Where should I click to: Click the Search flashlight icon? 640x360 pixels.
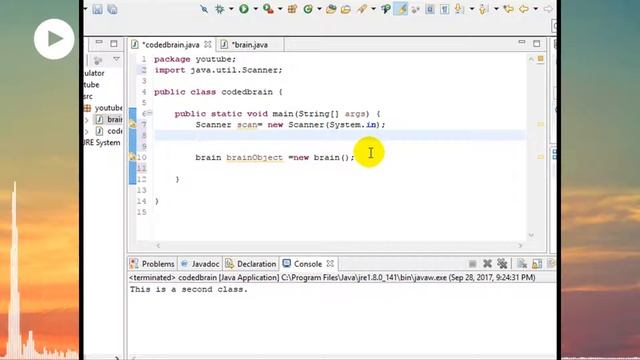362,9
